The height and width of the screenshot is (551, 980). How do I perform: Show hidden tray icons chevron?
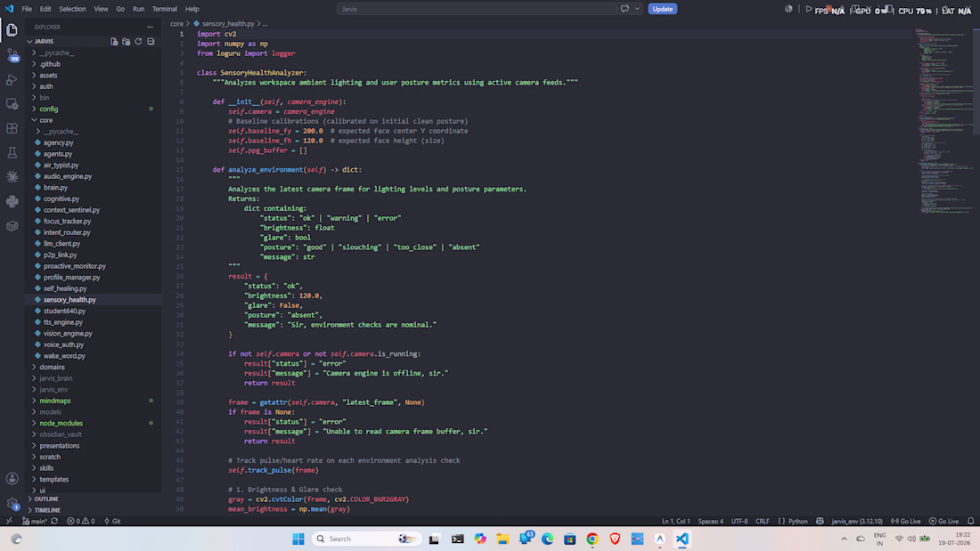click(844, 539)
